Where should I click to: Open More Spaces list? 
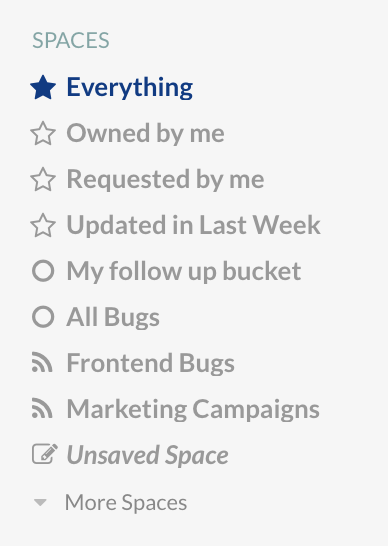point(126,502)
